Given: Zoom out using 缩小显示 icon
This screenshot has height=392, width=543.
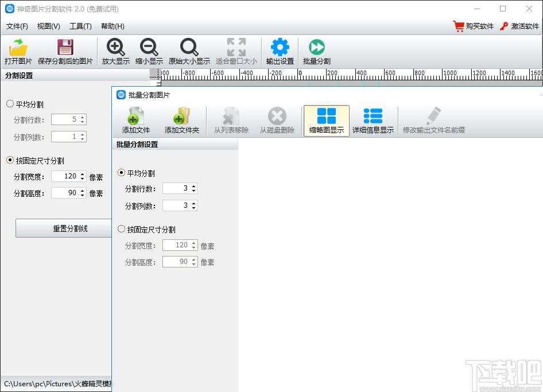Looking at the screenshot, I should [x=149, y=52].
